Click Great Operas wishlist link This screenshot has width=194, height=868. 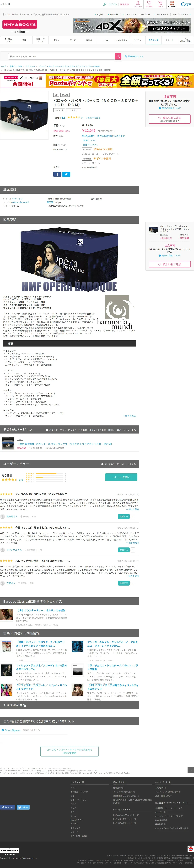(x=12, y=730)
